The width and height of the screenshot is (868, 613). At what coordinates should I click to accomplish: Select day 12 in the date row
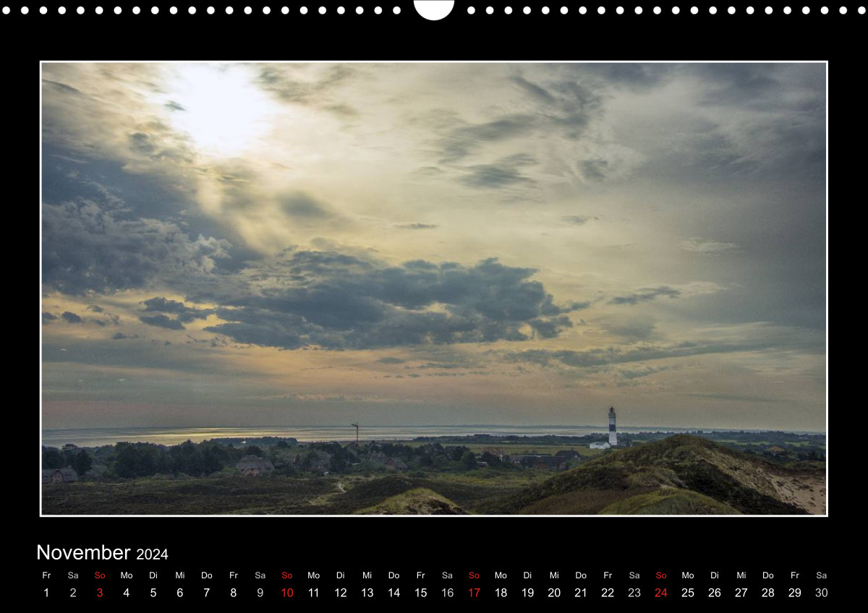click(341, 593)
